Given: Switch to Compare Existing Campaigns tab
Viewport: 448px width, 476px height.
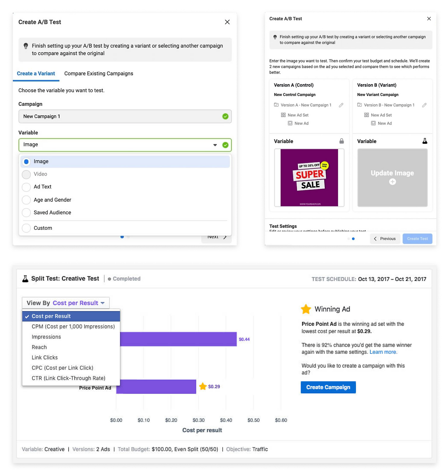Looking at the screenshot, I should [99, 74].
